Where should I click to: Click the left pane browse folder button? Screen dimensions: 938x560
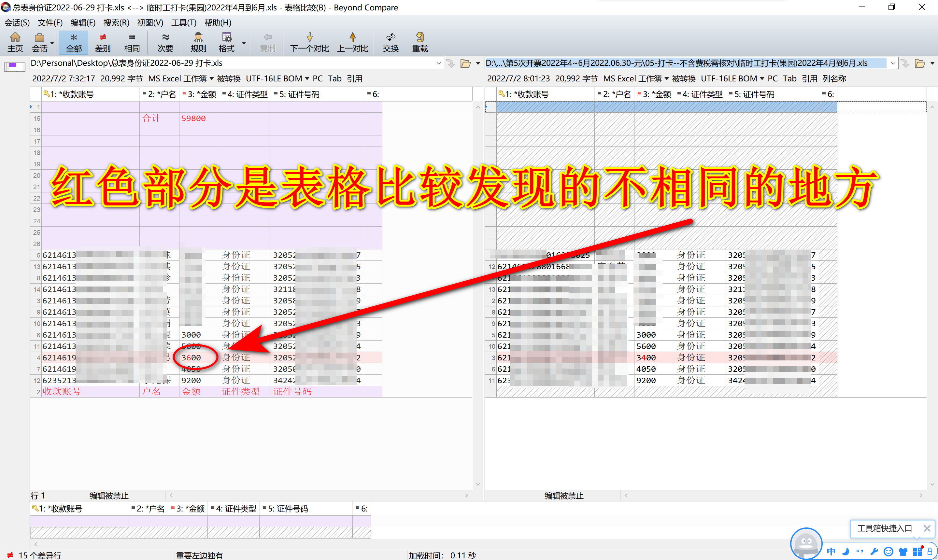(465, 63)
